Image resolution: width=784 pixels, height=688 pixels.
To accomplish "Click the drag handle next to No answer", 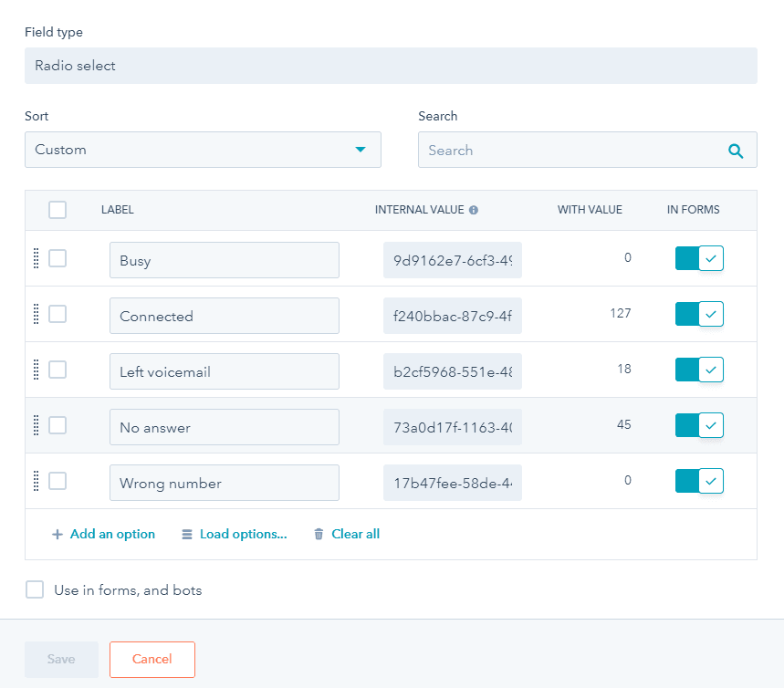I will point(36,426).
